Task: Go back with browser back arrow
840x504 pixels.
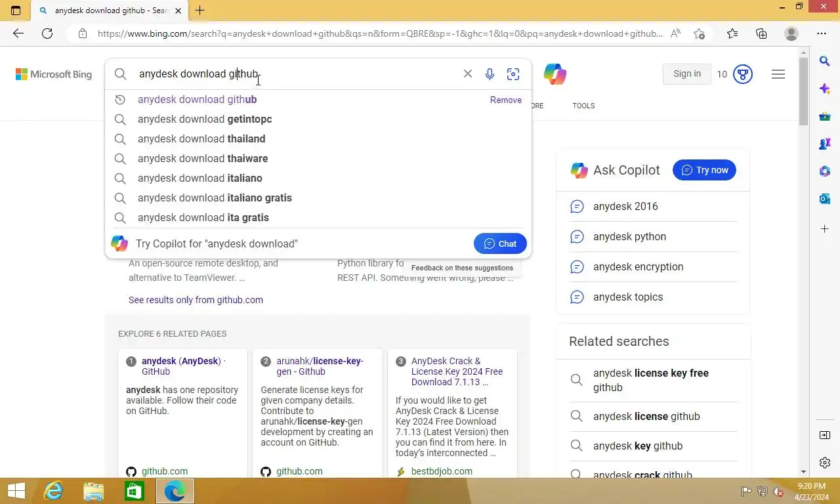Action: pos(18,33)
